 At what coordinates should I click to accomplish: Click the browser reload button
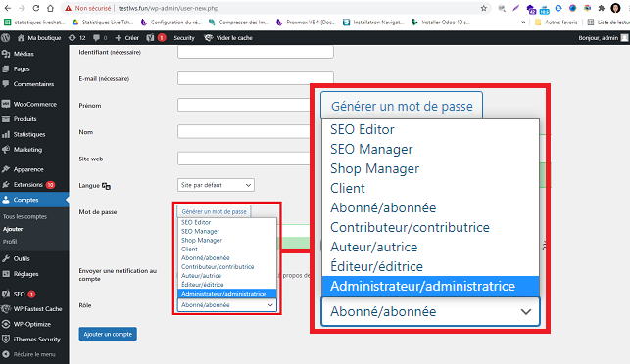coord(35,8)
